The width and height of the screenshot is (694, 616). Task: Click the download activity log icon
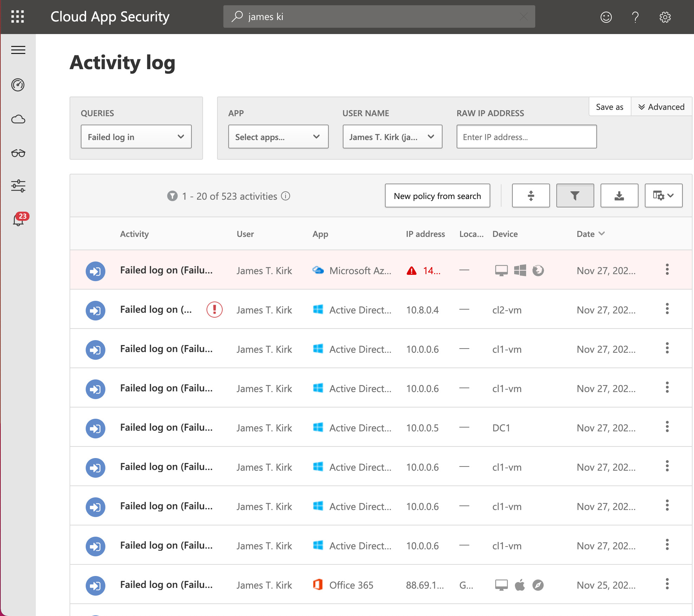[x=618, y=195]
